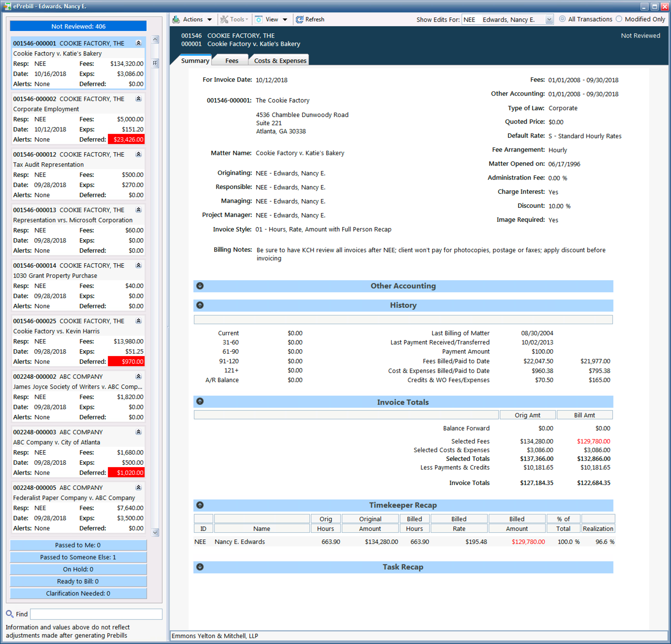Collapse the 001546-000002 Corporate Employment card
This screenshot has width=671, height=644.
(138, 99)
